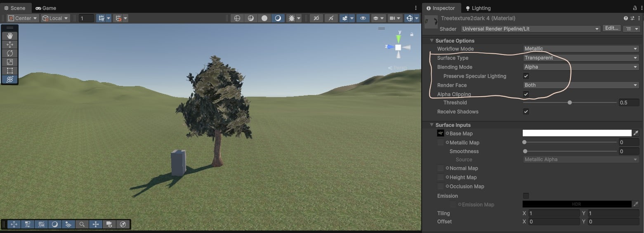Select the Rect transform tool
Screen dimensions: 644x233
(10, 71)
